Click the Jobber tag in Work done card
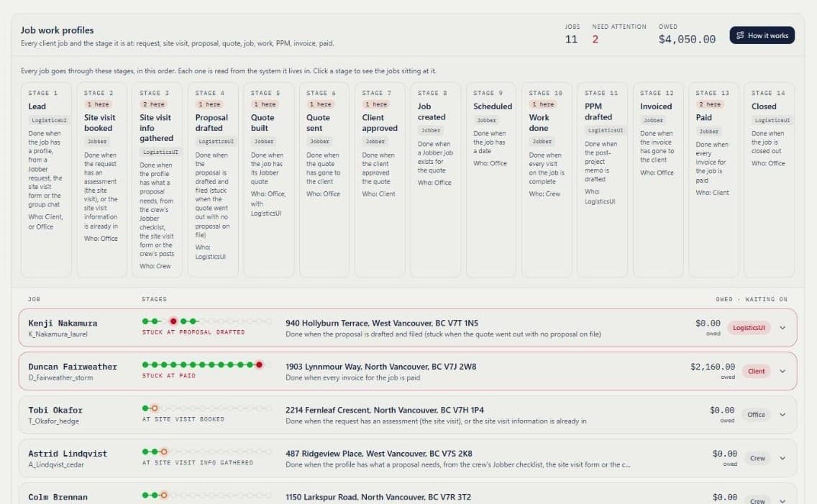The image size is (817, 504). coord(542,142)
